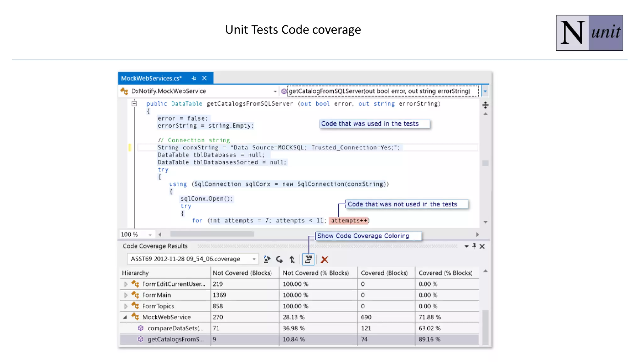Image resolution: width=644 pixels, height=362 pixels.
Task: Click the horizontal scrollbar left arrow
Action: (x=160, y=234)
